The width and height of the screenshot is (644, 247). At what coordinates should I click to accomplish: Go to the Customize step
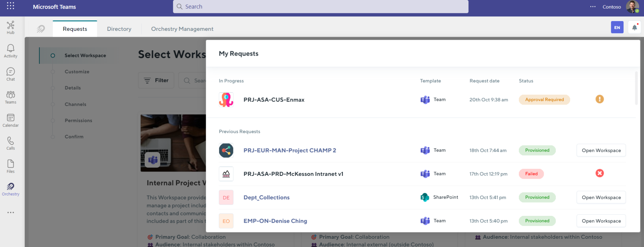coord(77,72)
